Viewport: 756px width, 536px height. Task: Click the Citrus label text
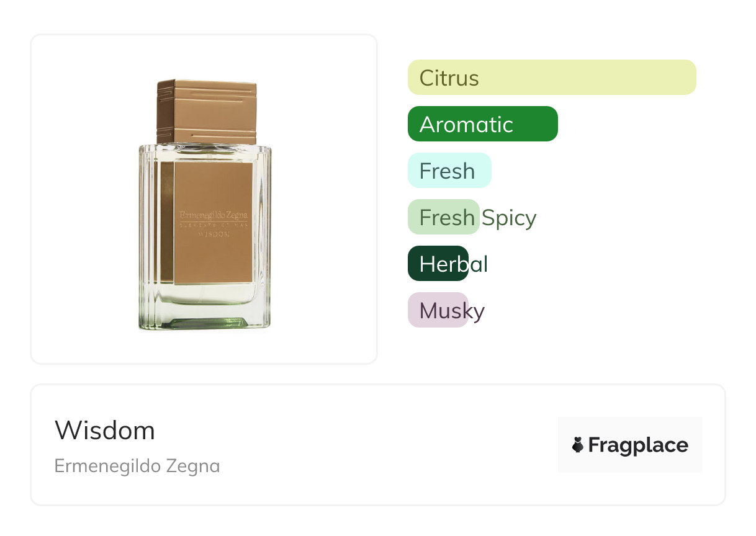[x=449, y=78]
